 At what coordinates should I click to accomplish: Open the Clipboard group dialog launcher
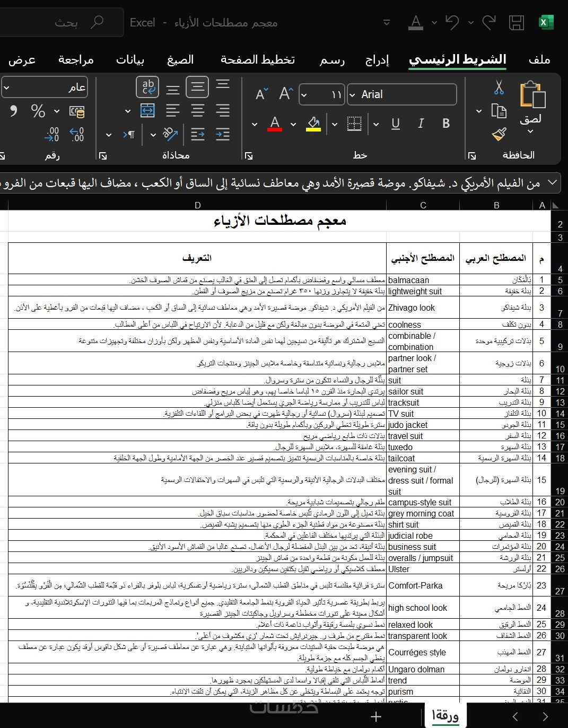point(472,155)
